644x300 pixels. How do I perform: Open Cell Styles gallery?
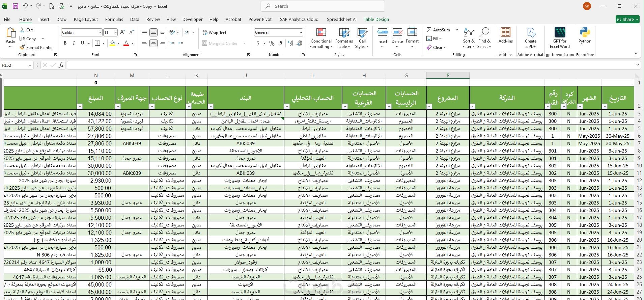(362, 38)
